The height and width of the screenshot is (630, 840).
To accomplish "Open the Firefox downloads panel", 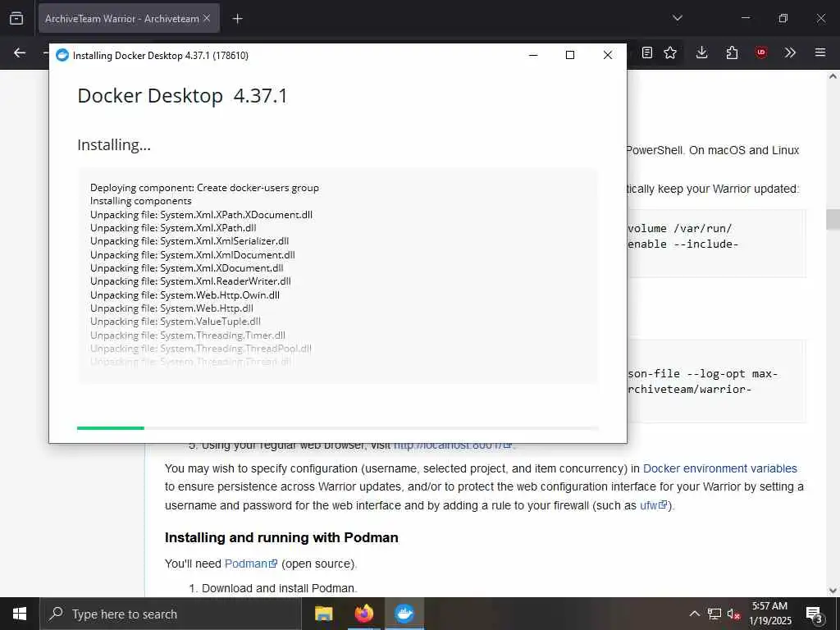I will pos(702,52).
